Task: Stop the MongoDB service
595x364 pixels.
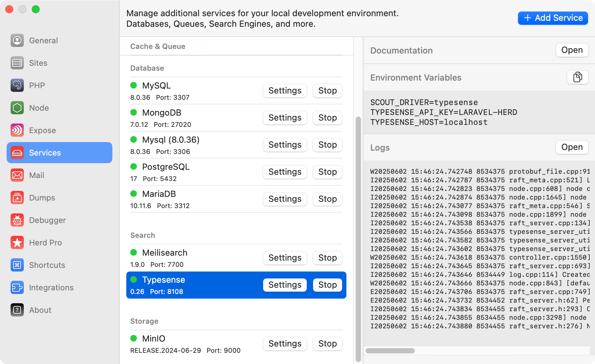Action: 327,118
